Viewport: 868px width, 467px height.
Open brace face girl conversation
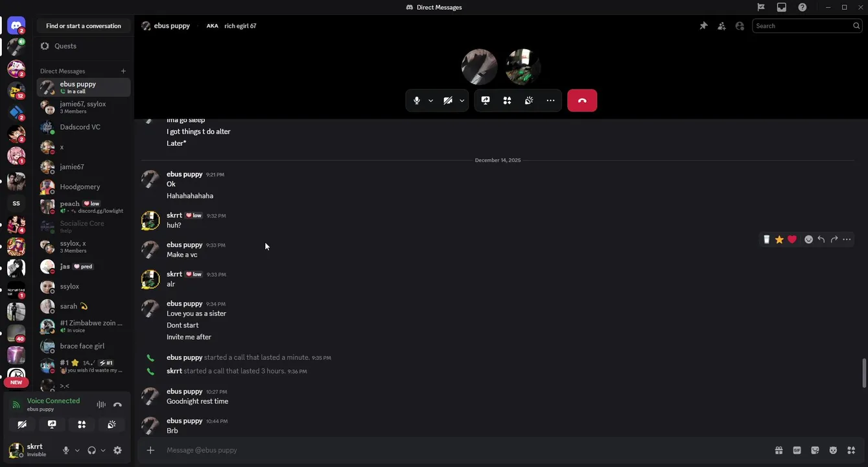(x=83, y=346)
